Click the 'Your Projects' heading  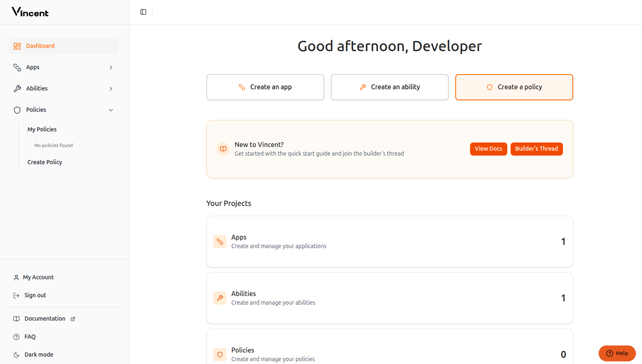click(x=229, y=203)
